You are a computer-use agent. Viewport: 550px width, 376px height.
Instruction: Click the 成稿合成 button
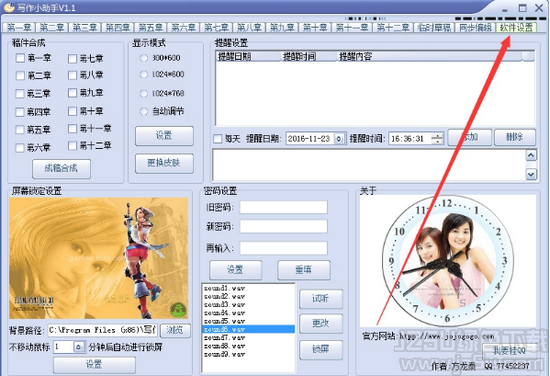(x=61, y=169)
